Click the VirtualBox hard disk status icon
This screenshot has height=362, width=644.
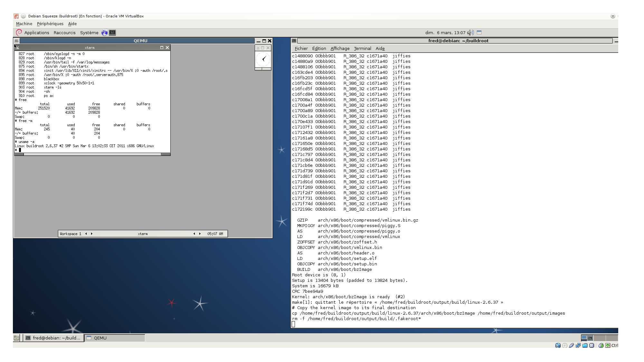[x=558, y=345]
